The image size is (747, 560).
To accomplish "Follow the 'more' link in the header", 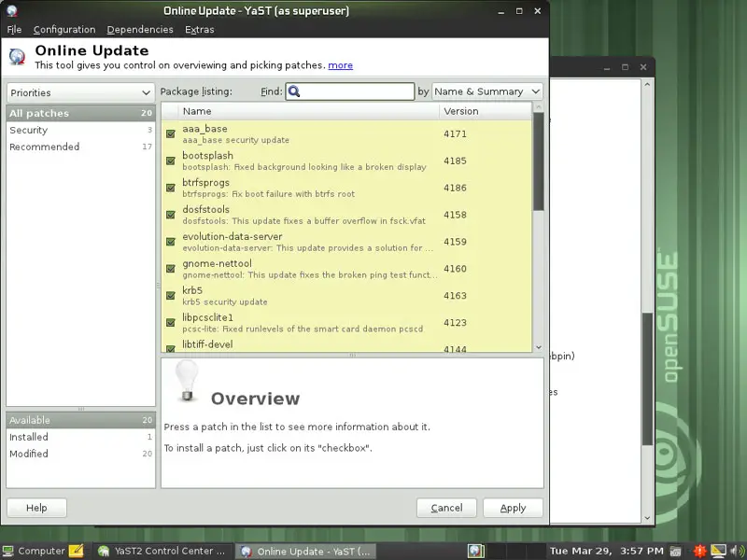I will tap(340, 65).
